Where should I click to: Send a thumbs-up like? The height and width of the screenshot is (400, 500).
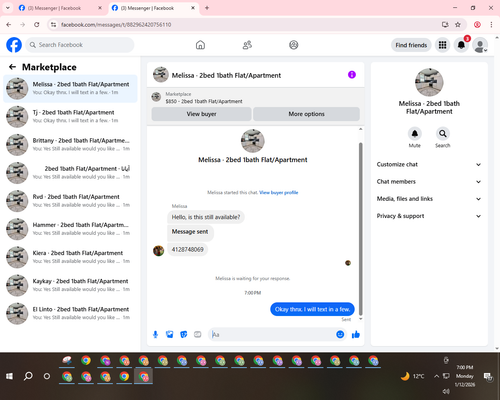[356, 334]
